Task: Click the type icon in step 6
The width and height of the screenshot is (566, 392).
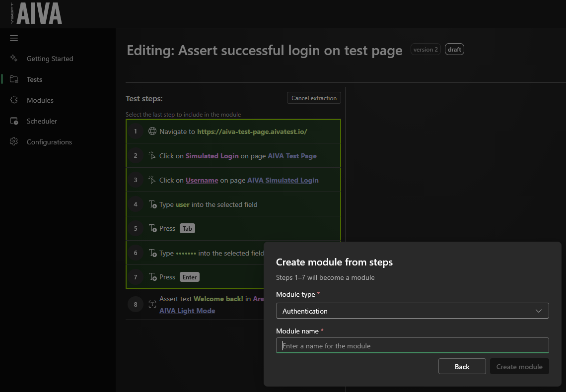Action: coord(153,253)
